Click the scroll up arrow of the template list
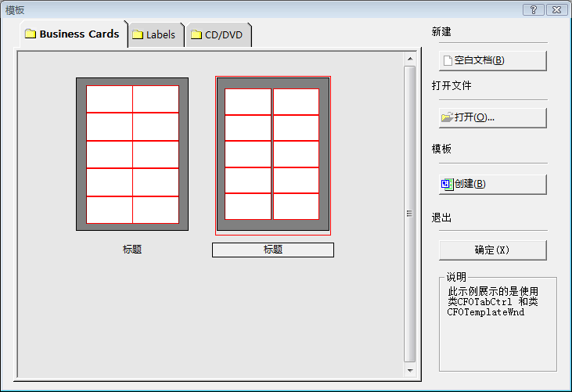 pos(409,59)
